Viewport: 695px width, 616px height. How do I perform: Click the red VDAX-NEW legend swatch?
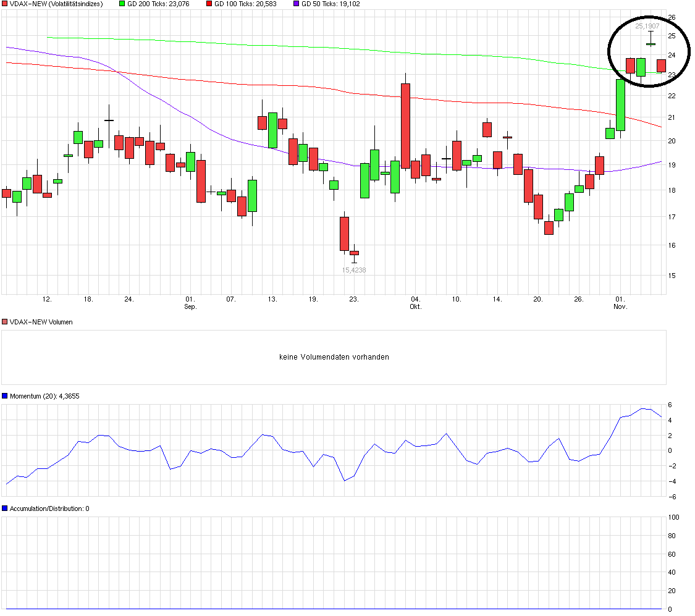point(4,4)
